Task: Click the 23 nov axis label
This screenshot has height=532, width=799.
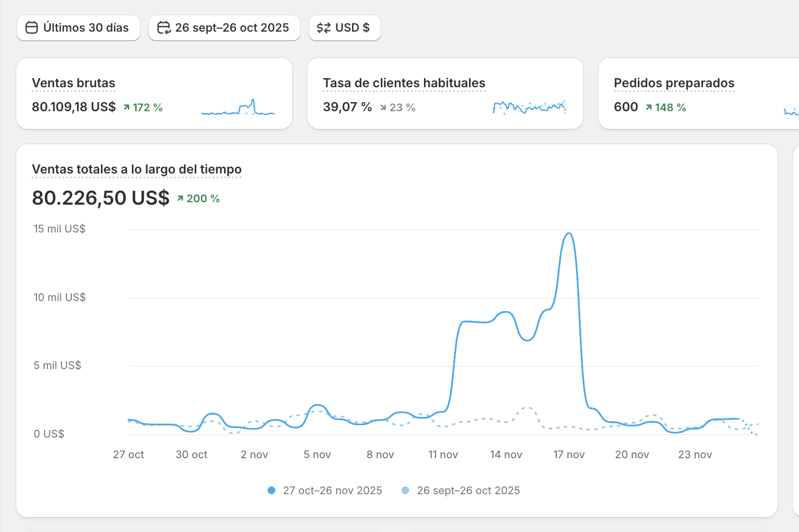Action: pyautogui.click(x=695, y=454)
